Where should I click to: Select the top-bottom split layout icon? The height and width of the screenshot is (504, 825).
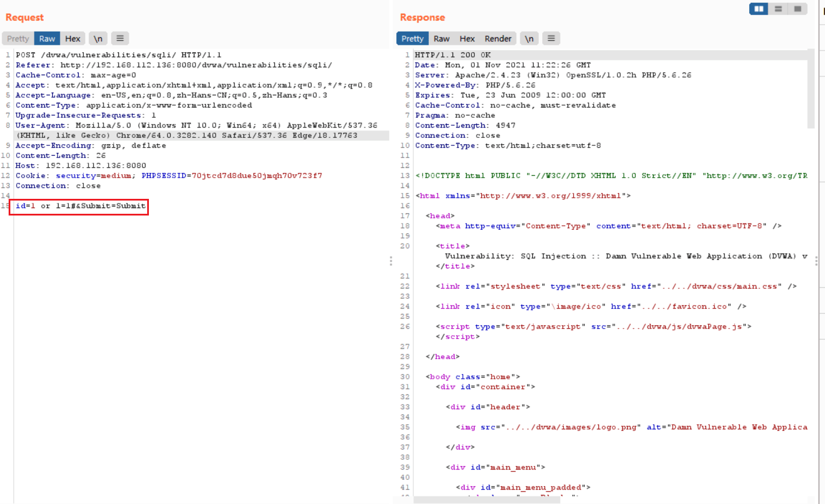click(778, 9)
